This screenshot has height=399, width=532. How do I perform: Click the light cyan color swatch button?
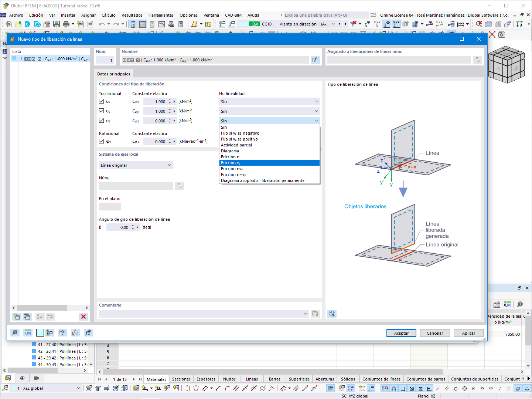point(40,332)
